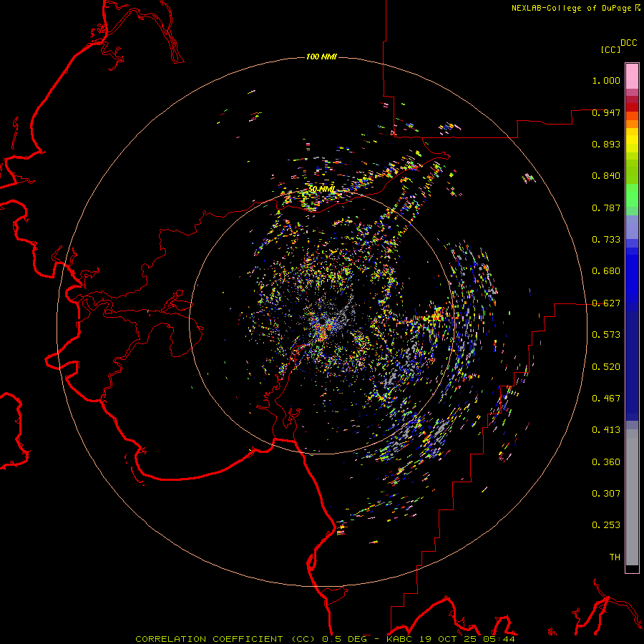Screen dimensions: 644x644
Task: Select the 1.000 scale value
Action: coord(606,80)
